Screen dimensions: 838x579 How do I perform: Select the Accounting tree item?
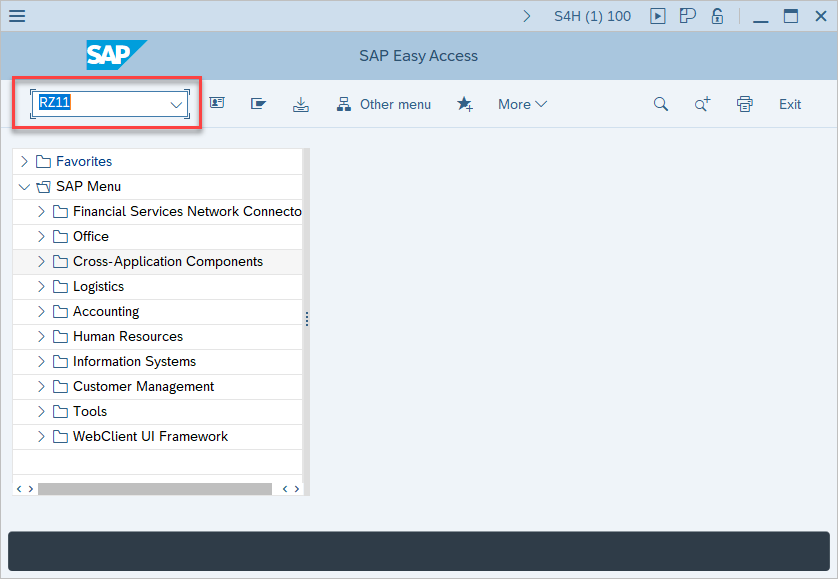click(106, 311)
